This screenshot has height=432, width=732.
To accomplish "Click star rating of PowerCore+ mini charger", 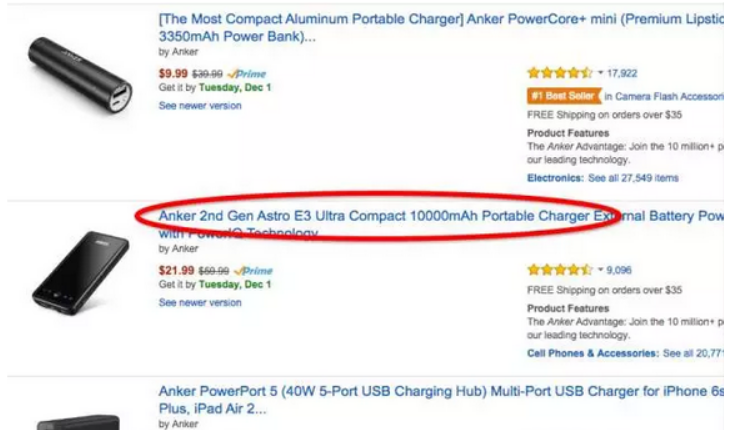I will click(x=559, y=73).
